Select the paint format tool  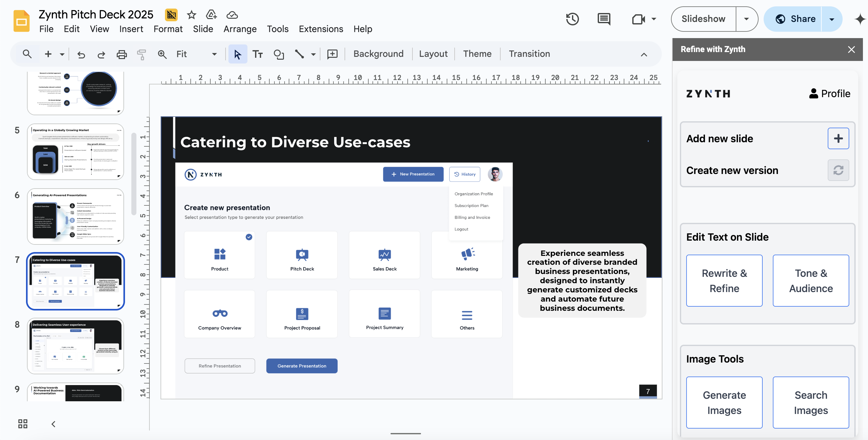point(141,54)
